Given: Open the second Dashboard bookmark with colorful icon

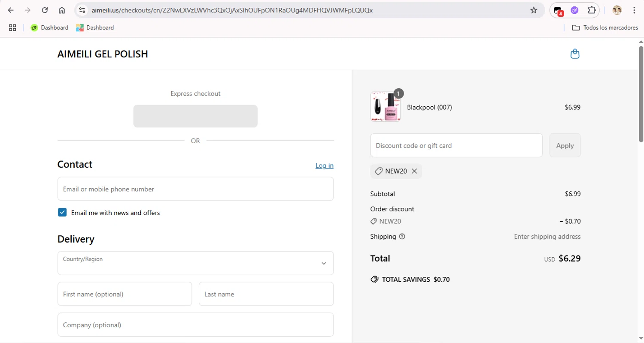Looking at the screenshot, I should 95,27.
